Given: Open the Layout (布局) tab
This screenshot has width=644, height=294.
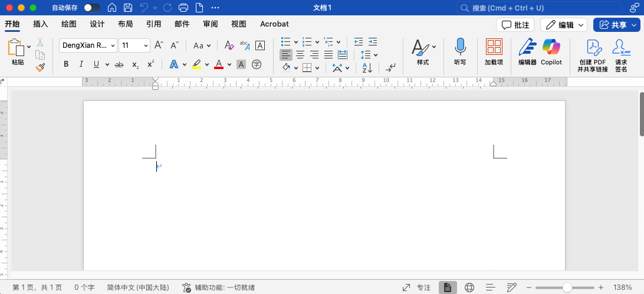Looking at the screenshot, I should 125,24.
